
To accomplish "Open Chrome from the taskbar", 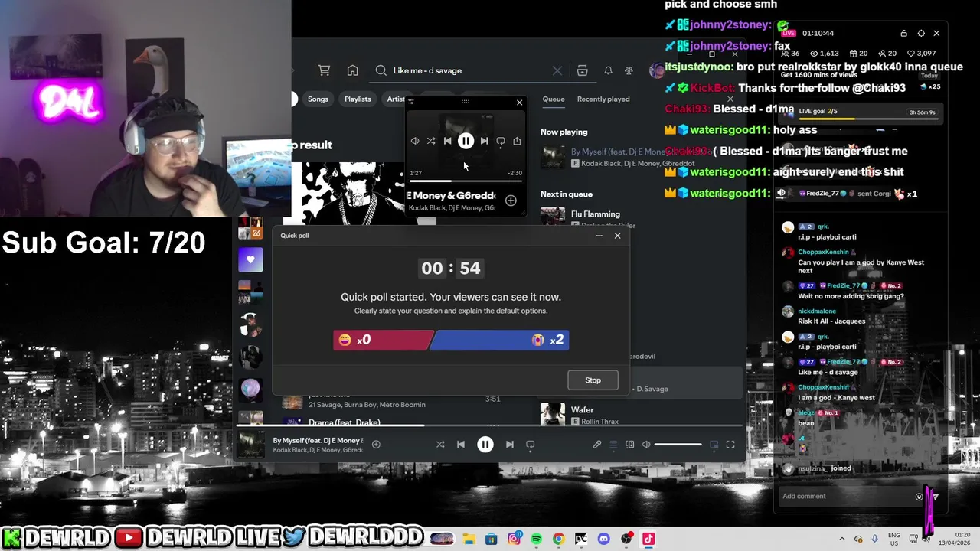I will pyautogui.click(x=558, y=539).
